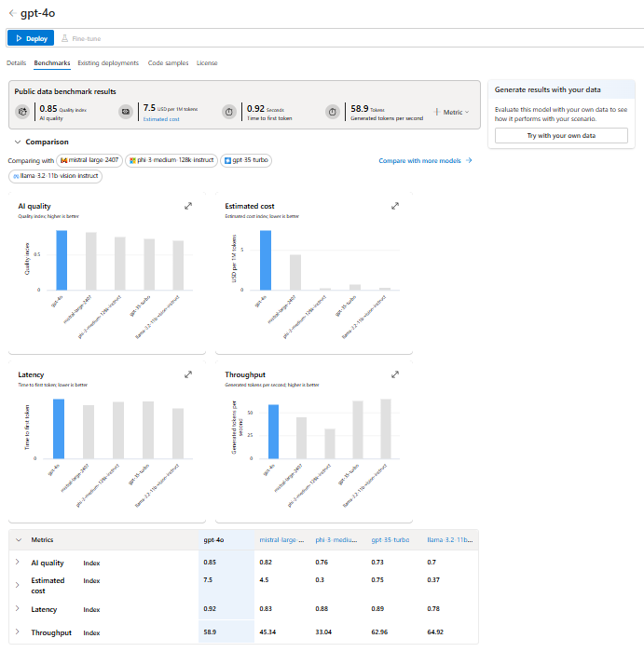Click the 45.34 throughput table value
644x652 pixels.
(x=267, y=632)
